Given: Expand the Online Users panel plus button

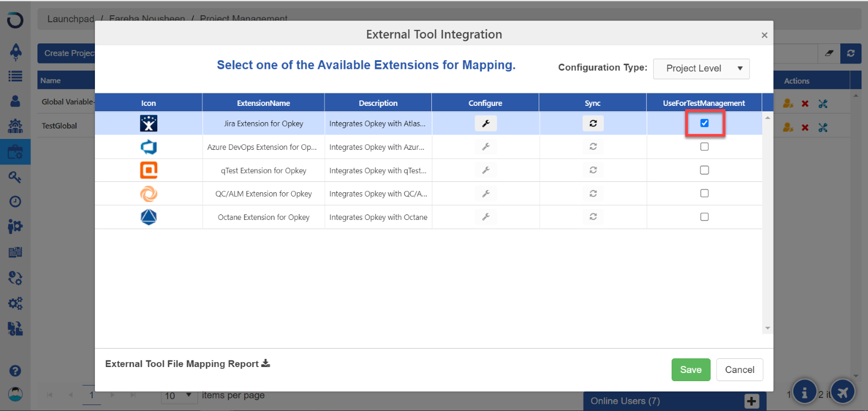Looking at the screenshot, I should (751, 401).
